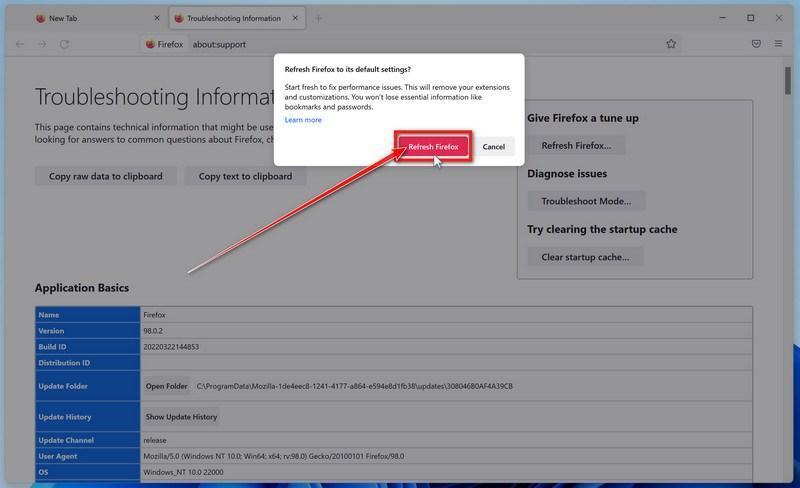Open Troubleshoot Mode...
800x488 pixels.
586,201
